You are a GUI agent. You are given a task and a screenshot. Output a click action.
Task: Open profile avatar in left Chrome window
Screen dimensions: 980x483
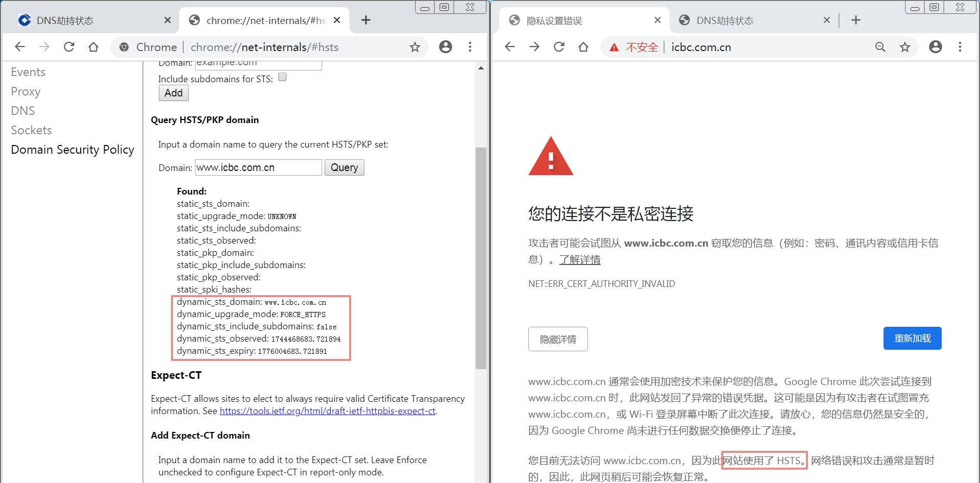coord(446,47)
